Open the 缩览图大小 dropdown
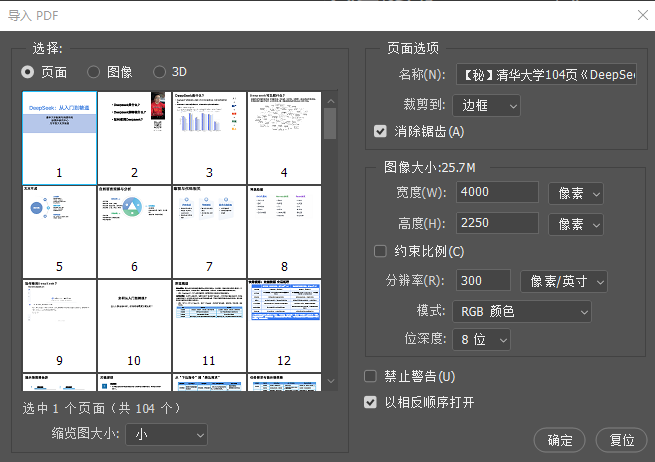The image size is (655, 462). 166,434
